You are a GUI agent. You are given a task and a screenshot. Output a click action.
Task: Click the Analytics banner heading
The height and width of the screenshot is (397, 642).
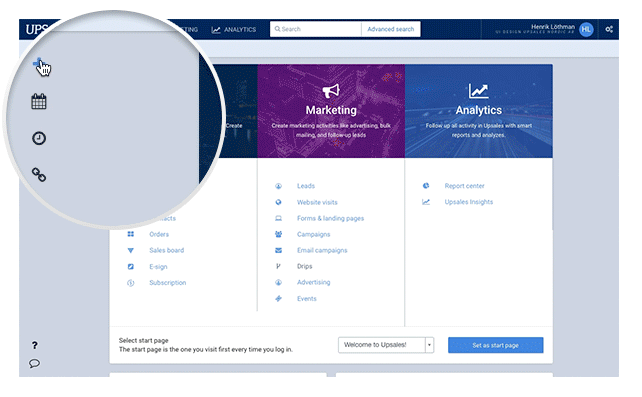479,110
